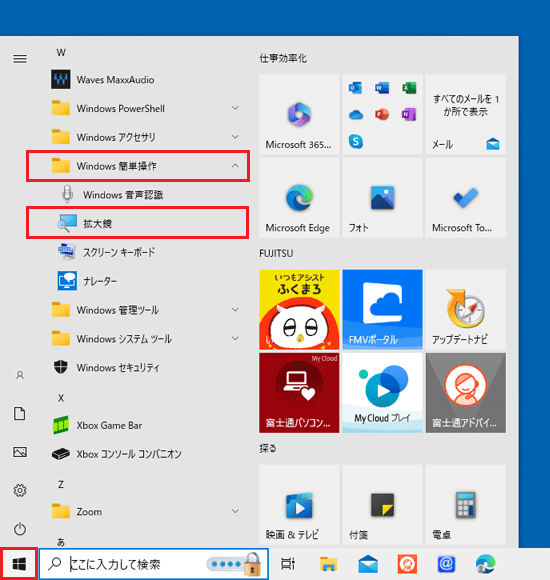The image size is (550, 580).
Task: Open the hamburger menu in Start
Action: tap(20, 59)
